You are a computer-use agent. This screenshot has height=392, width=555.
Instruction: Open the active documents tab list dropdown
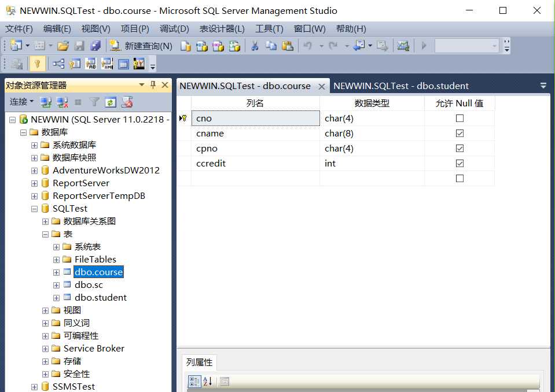tap(543, 86)
